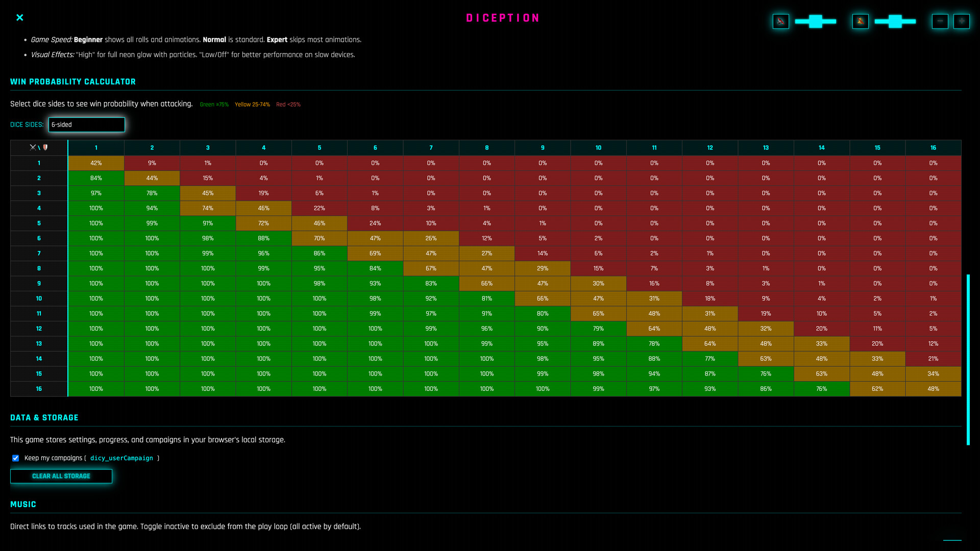This screenshot has height=551, width=980.
Task: Click the shield defender icon
Action: pos(45,147)
